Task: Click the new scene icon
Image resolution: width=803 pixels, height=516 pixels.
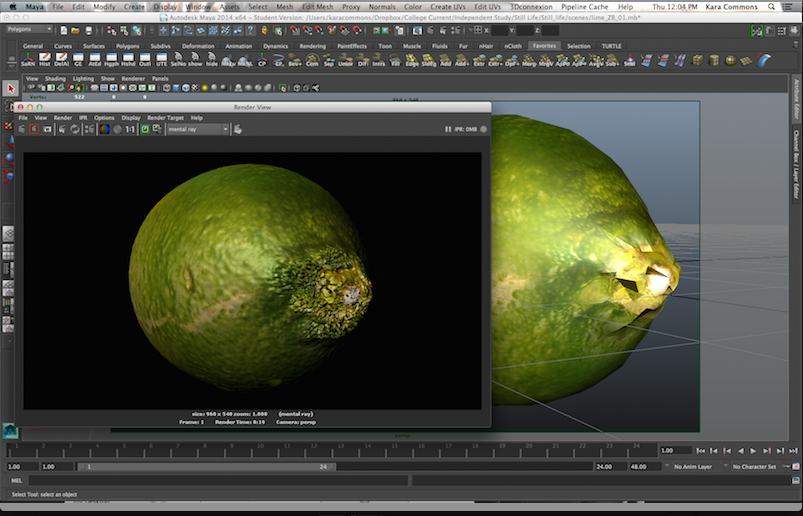Action: (64, 30)
